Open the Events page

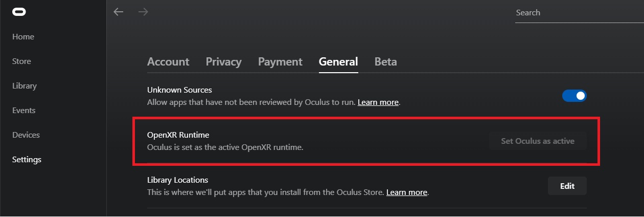click(24, 111)
